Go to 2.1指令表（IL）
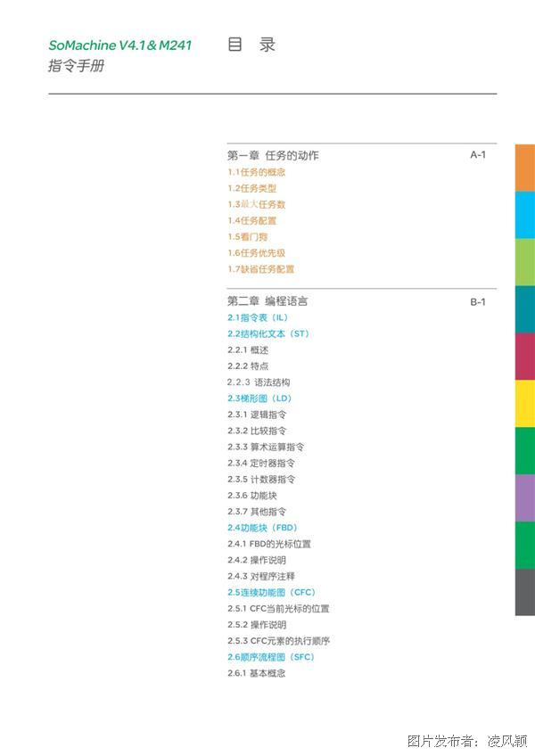Screen dimensions: 535x756 [x=258, y=317]
